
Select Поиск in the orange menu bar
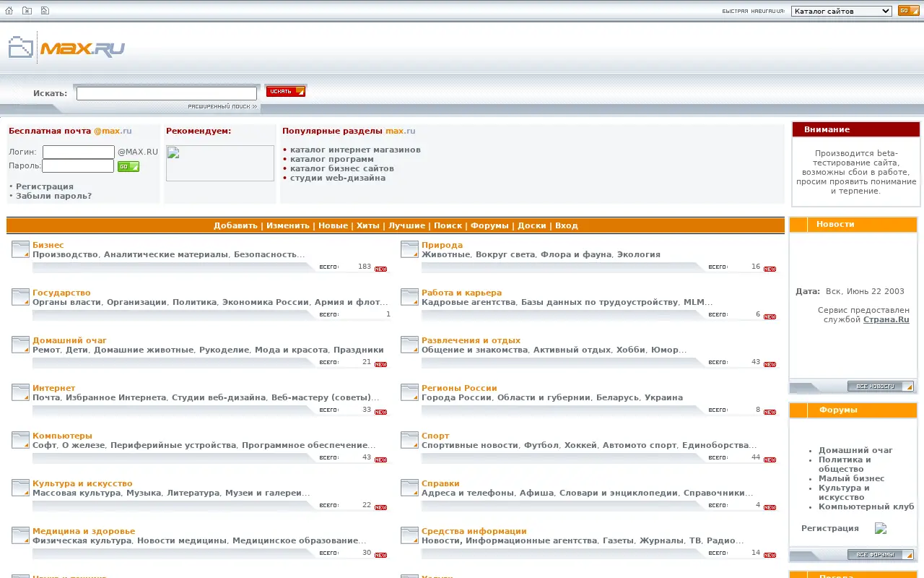pyautogui.click(x=448, y=225)
